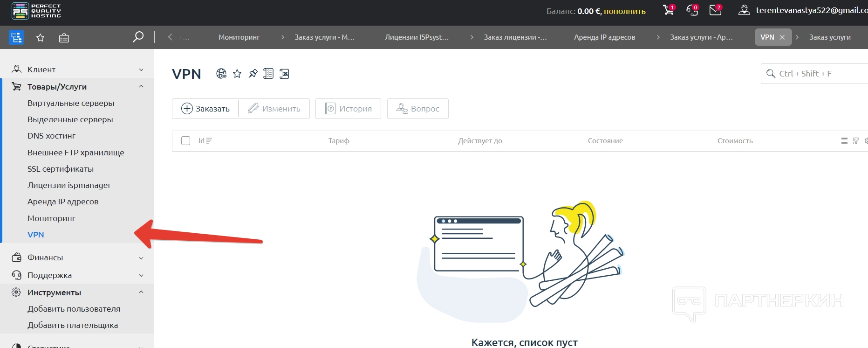Click the Тариф column header
Viewport: 868px width, 348px height.
(339, 141)
